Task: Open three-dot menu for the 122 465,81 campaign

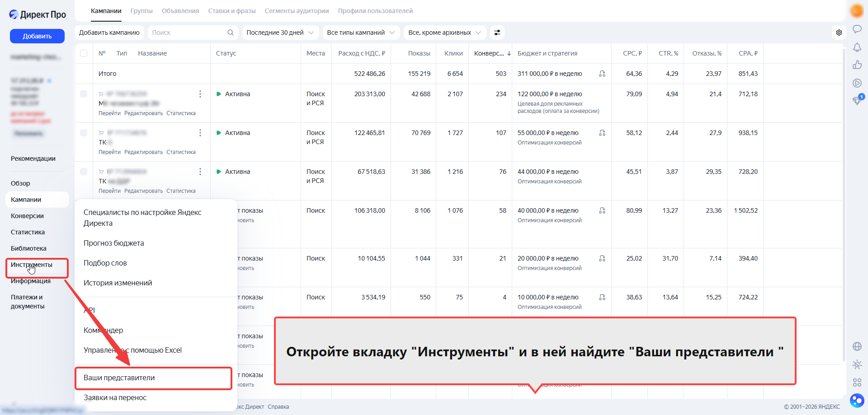Action: click(x=200, y=133)
